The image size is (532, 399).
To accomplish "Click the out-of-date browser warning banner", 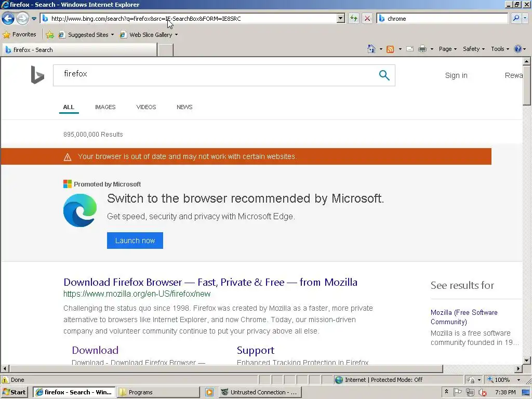I will (246, 156).
